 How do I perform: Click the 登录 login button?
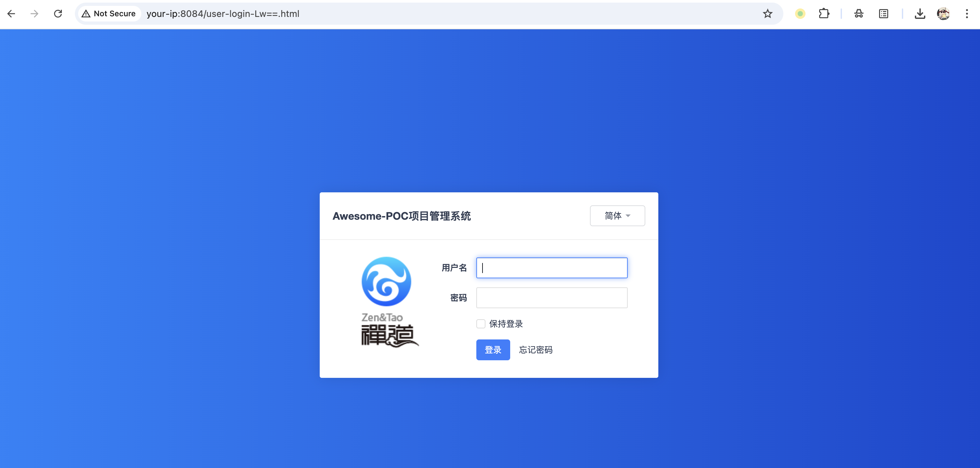pyautogui.click(x=493, y=350)
